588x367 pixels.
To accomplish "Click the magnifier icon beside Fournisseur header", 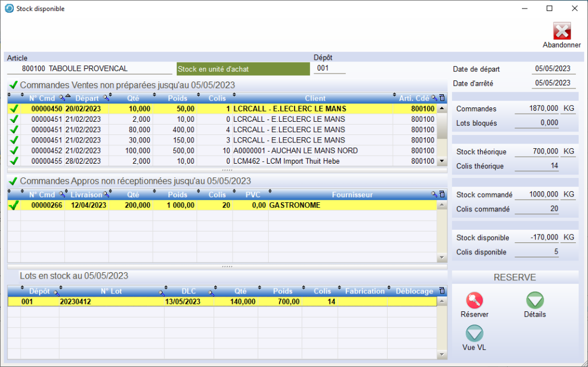I will (x=434, y=195).
